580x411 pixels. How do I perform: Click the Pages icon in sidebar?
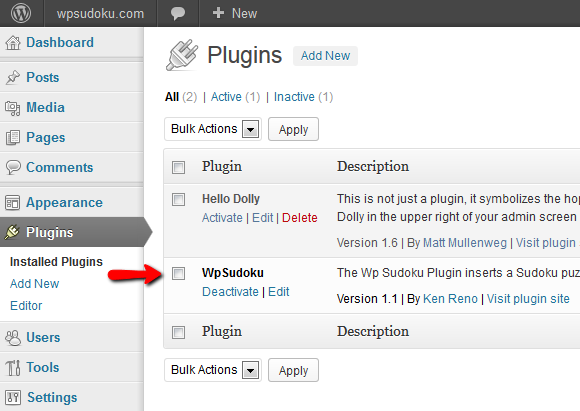[13, 138]
